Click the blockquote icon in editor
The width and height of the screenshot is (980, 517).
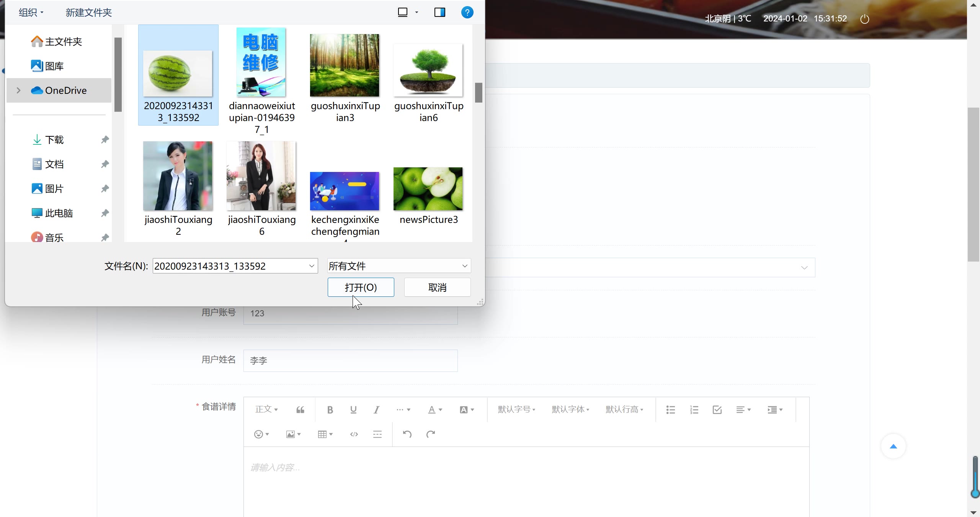(x=301, y=410)
